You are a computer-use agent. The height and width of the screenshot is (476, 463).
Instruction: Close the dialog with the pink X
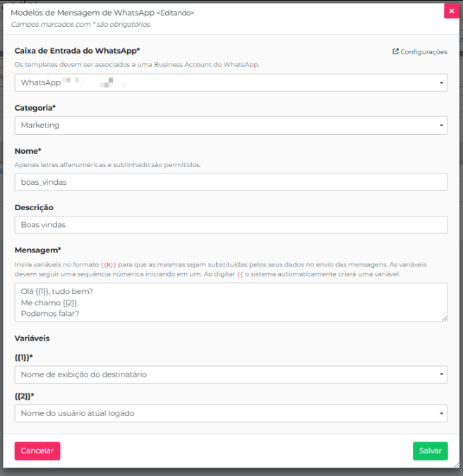coord(451,11)
